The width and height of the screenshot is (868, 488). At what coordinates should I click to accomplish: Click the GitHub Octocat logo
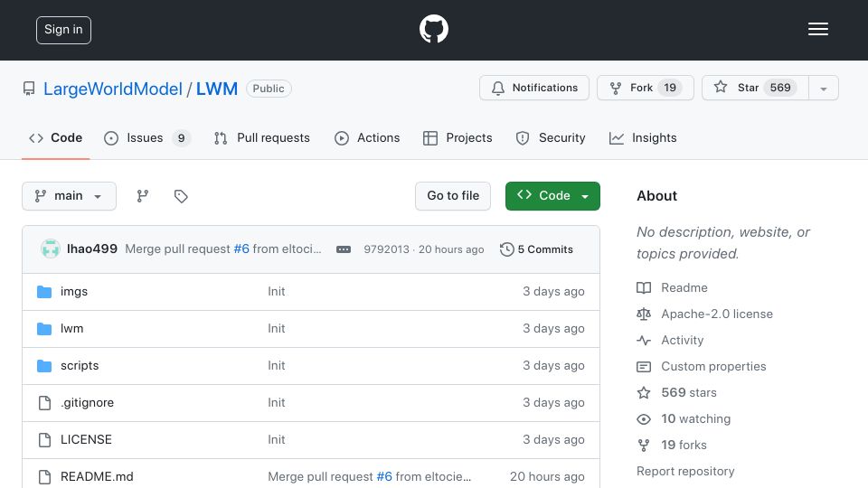tap(433, 29)
